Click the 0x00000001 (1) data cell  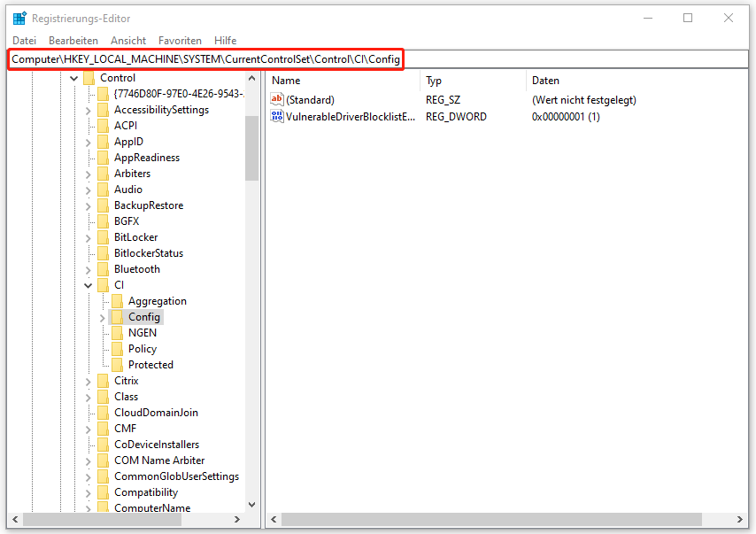[x=566, y=117]
